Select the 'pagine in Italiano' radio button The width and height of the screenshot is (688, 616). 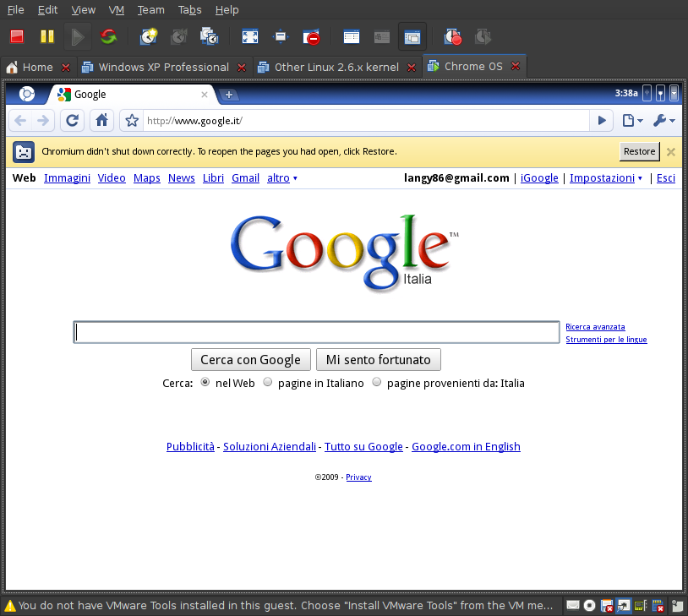click(x=267, y=382)
